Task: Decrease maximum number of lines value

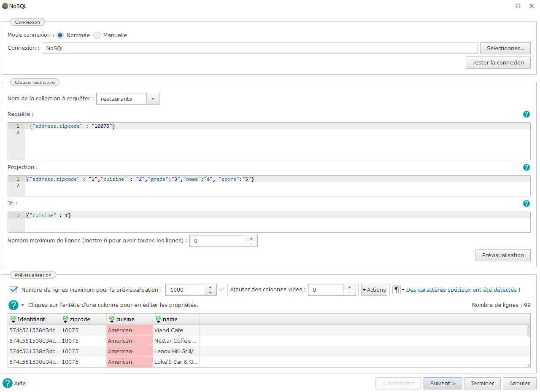Action: pos(251,244)
